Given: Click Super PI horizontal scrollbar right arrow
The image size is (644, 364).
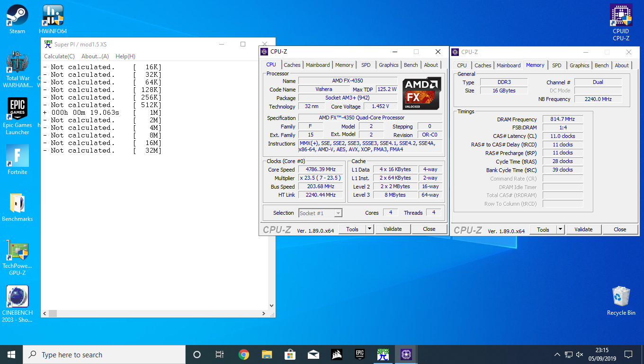Looking at the screenshot, I should click(264, 314).
